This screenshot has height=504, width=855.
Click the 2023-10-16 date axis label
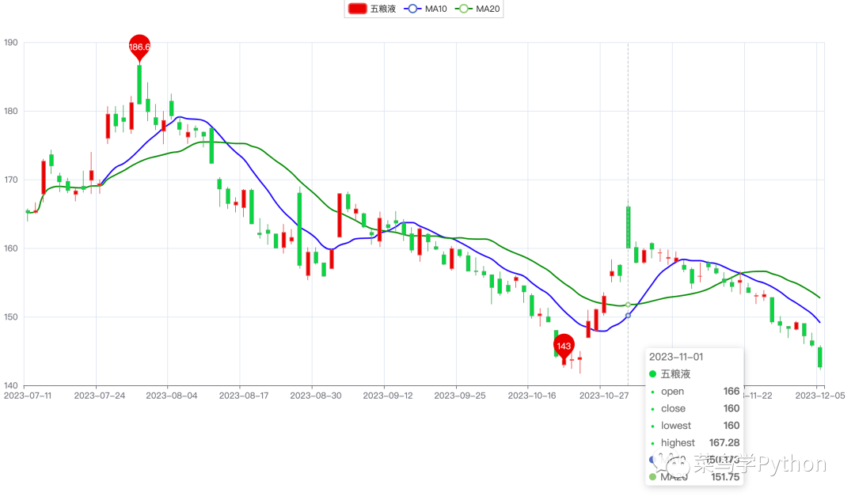[532, 396]
